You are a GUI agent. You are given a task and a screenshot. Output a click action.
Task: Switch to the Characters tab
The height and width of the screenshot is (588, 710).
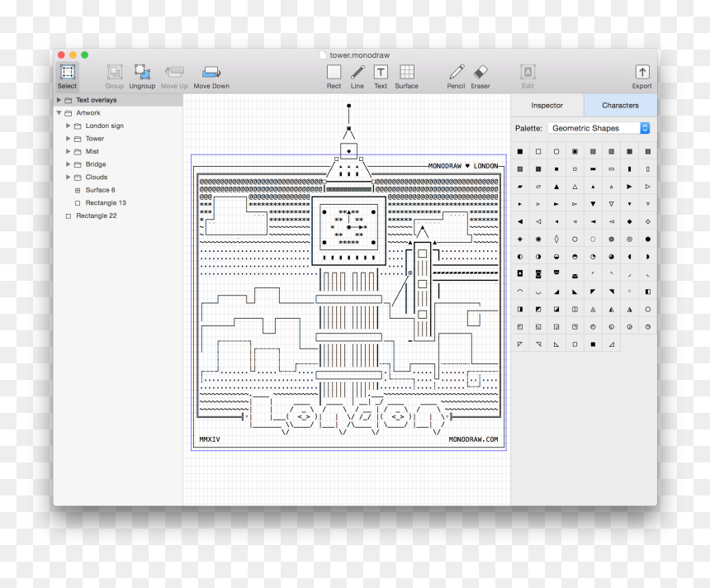point(620,105)
